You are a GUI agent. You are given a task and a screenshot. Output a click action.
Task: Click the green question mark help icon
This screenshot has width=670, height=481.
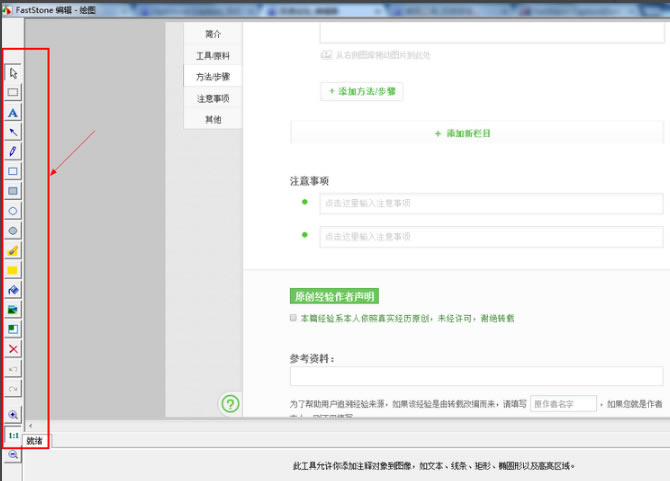231,404
